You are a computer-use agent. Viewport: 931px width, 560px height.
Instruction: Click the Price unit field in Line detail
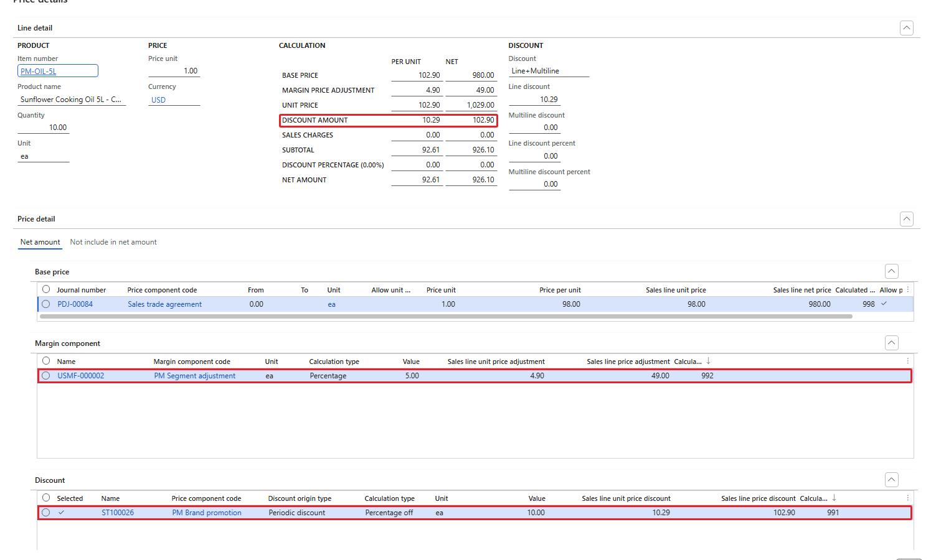coord(174,71)
